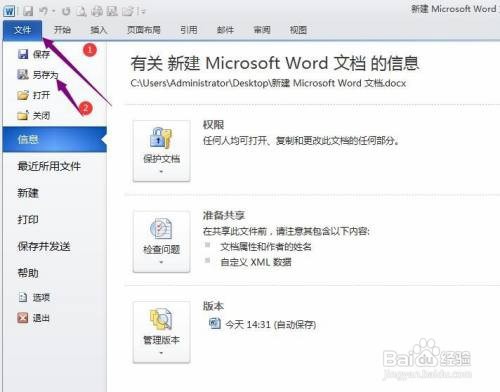The height and width of the screenshot is (392, 500).
Task: Open the 文件 tab
Action: [x=23, y=30]
